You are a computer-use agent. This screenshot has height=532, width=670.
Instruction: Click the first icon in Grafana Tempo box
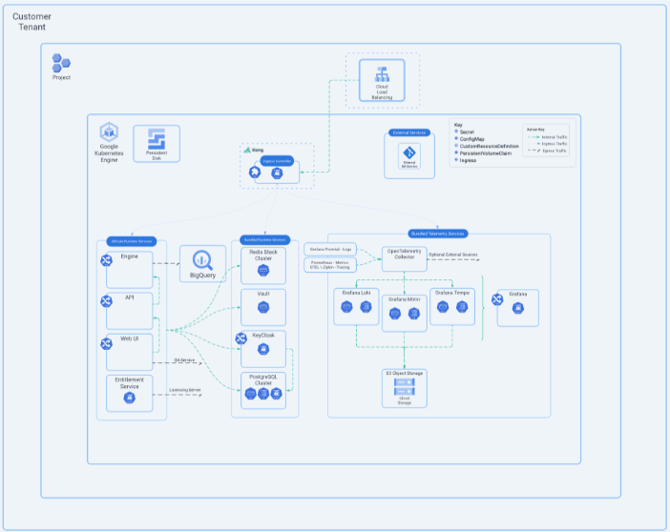[x=443, y=306]
